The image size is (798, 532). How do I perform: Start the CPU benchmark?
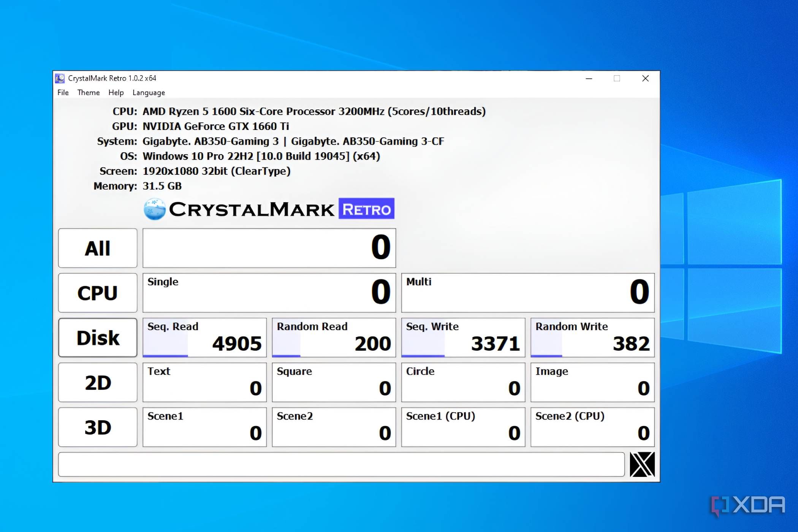point(98,293)
